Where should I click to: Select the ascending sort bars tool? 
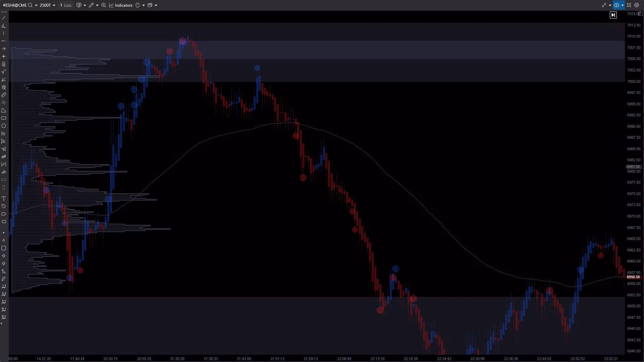coord(4,271)
